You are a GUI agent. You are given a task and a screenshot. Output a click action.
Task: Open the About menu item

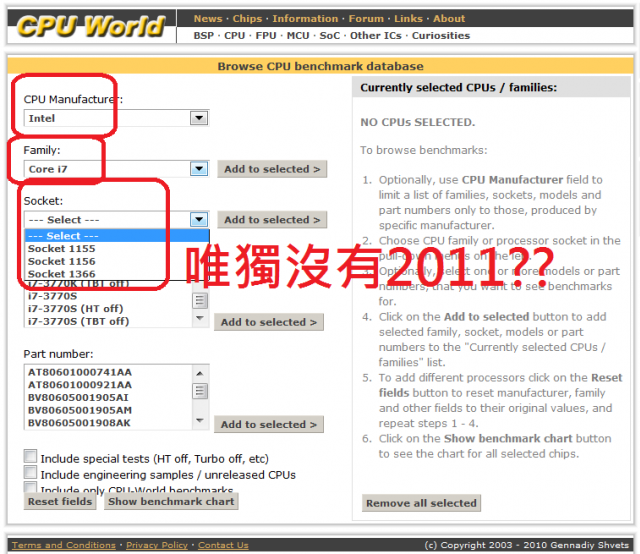(449, 18)
